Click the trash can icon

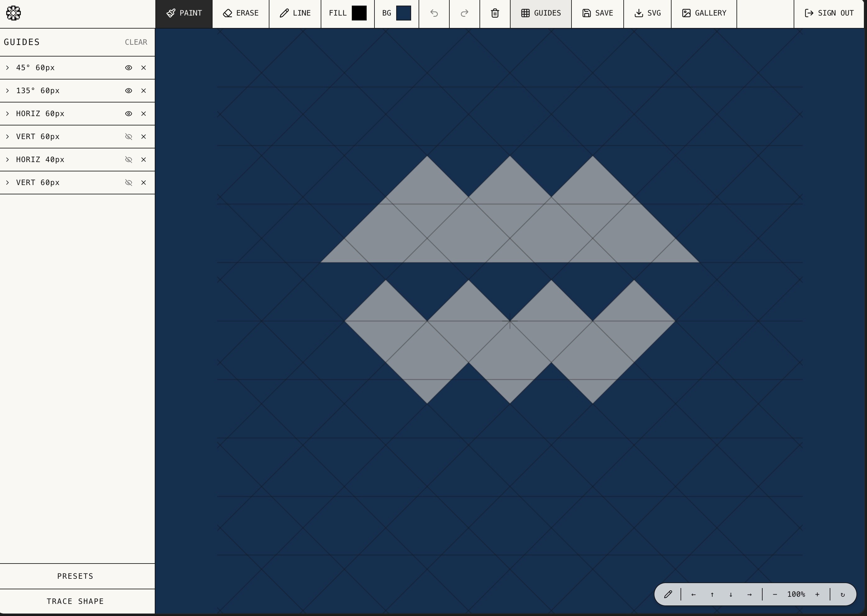tap(495, 13)
